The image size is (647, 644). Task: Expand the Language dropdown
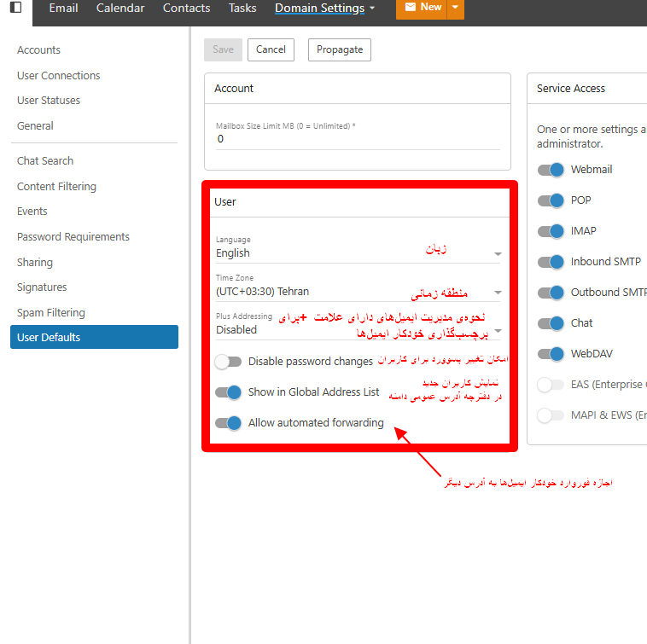pos(498,254)
